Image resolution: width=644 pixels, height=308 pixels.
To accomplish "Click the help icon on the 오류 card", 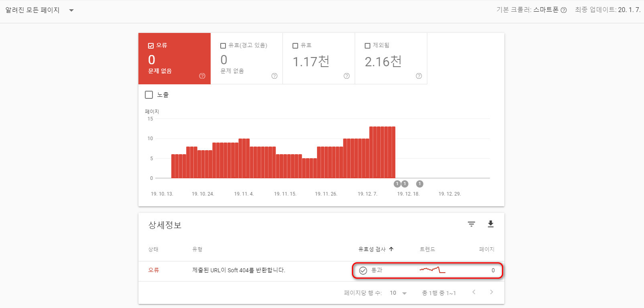I will coord(202,76).
